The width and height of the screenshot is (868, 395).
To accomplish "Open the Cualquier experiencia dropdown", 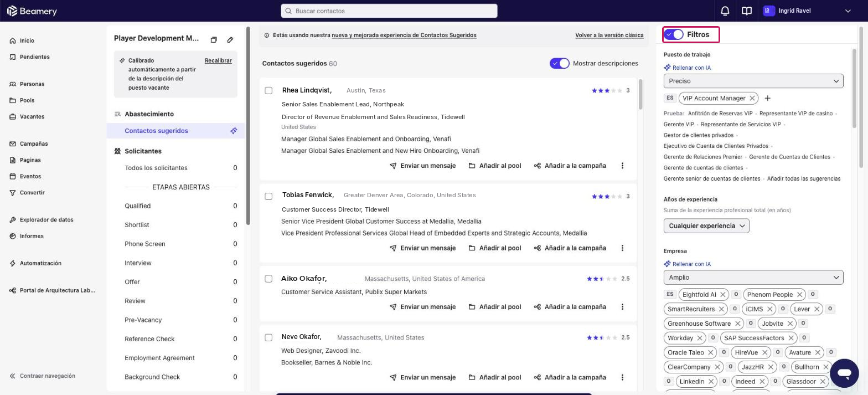I will [706, 225].
